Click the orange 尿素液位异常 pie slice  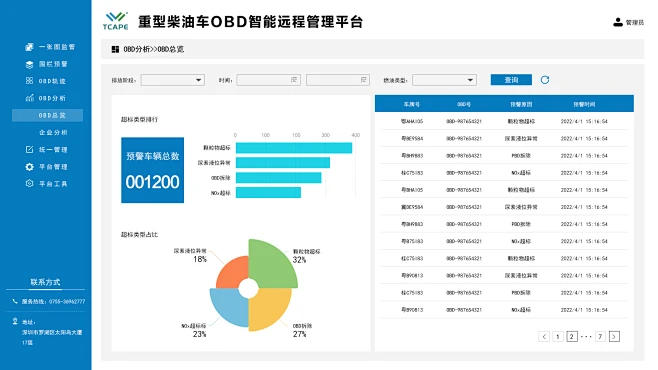pyautogui.click(x=233, y=272)
